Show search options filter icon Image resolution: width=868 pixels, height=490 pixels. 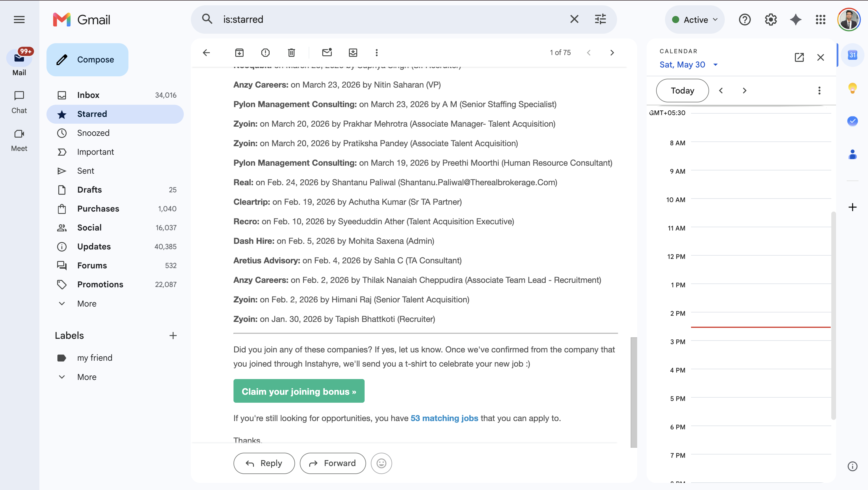[x=600, y=19]
